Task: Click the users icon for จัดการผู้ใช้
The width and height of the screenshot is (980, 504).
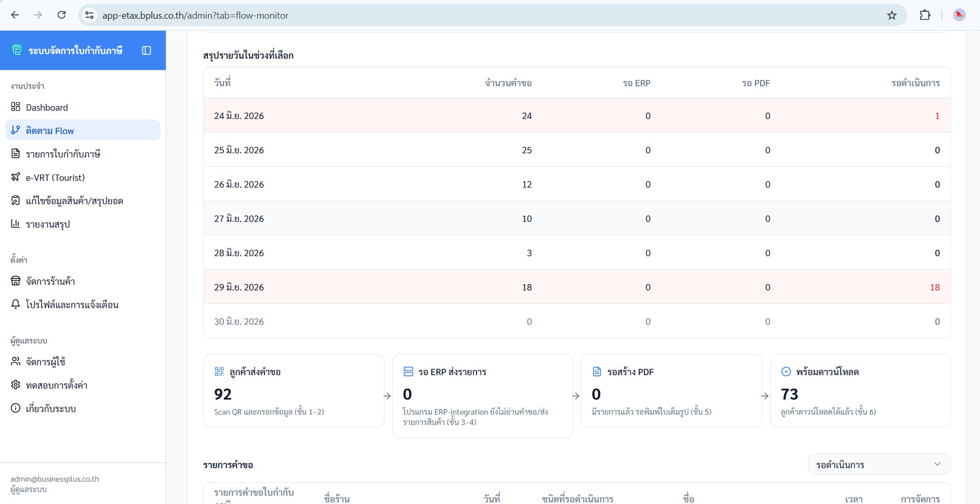Action: click(16, 362)
